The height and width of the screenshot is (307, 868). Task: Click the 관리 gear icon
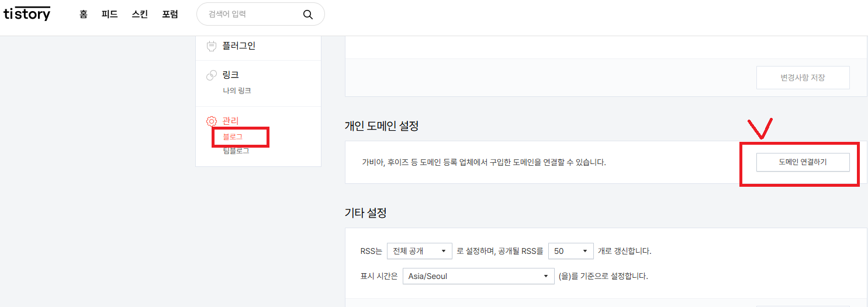click(212, 121)
